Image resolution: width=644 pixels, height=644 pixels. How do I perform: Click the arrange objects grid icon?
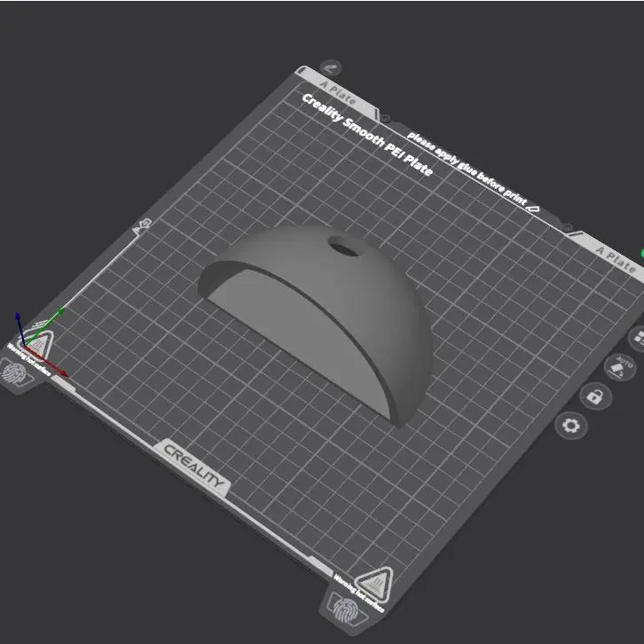pos(639,338)
